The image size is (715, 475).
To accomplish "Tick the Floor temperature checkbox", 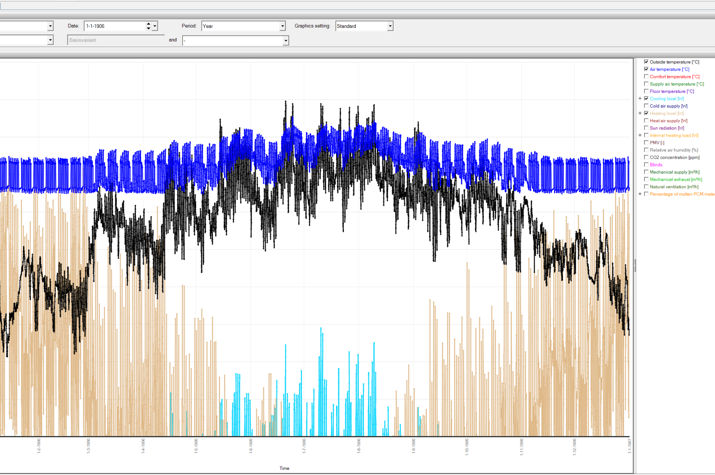I will pyautogui.click(x=646, y=91).
